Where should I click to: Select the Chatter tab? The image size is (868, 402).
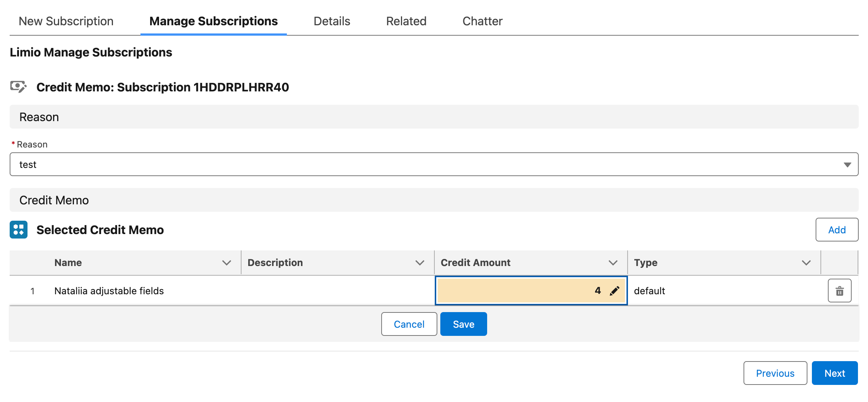[482, 21]
